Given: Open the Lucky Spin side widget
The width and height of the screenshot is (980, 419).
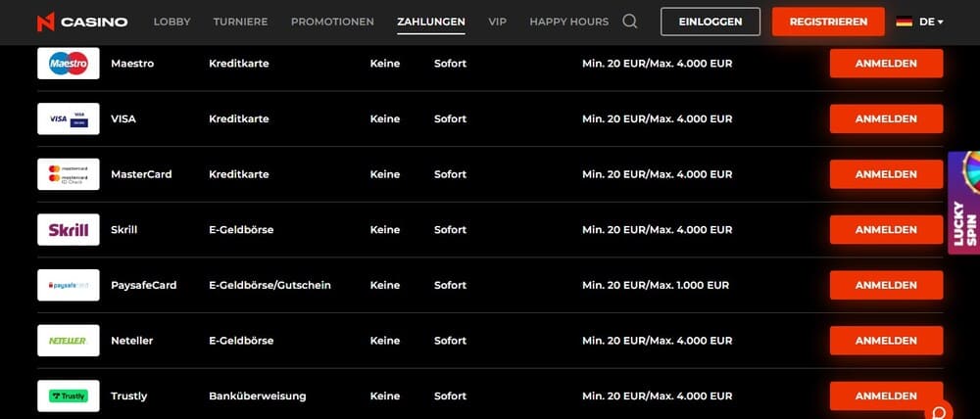Looking at the screenshot, I should point(964,204).
